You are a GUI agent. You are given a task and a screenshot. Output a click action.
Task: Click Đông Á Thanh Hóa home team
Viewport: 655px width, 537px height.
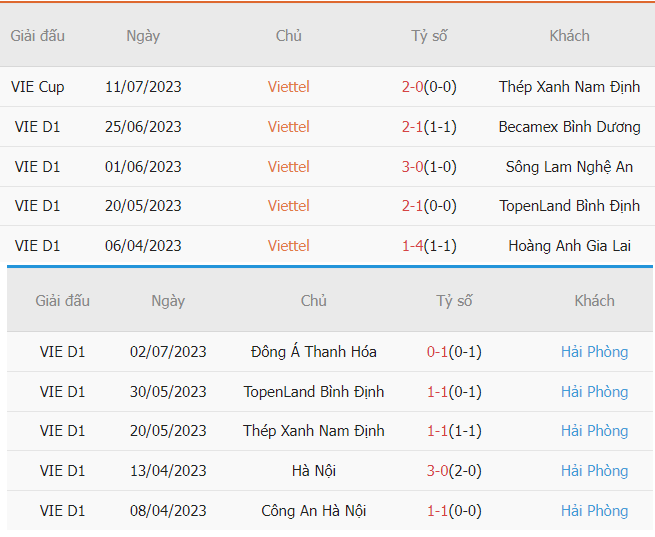pyautogui.click(x=314, y=352)
